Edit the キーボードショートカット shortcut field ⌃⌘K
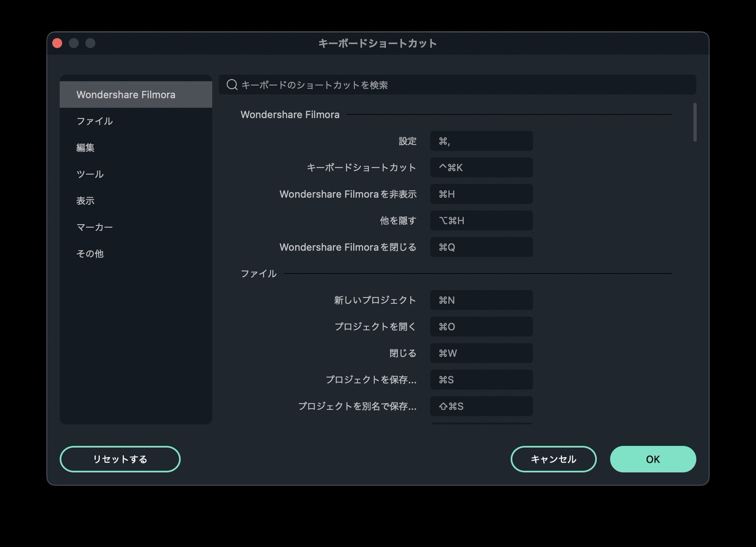The width and height of the screenshot is (756, 547). (481, 167)
